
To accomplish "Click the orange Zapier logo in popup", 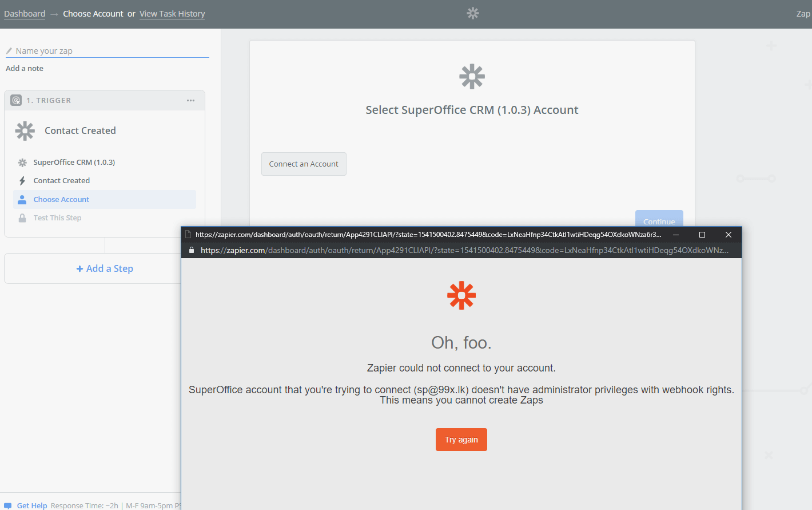I will pos(461,295).
